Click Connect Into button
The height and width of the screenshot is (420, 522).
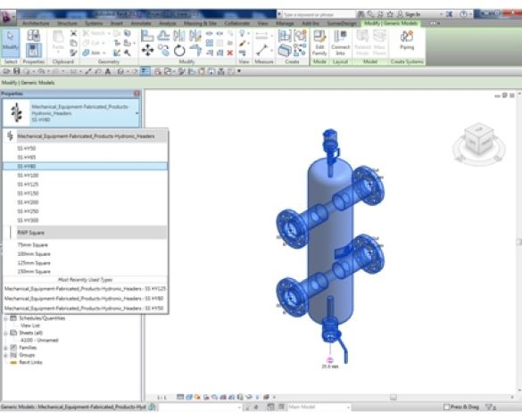click(340, 43)
